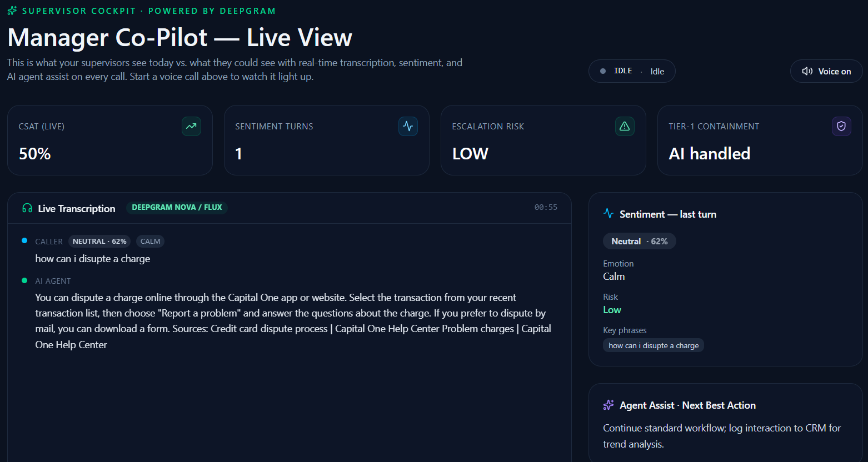Click the SUPERVISOR COCKPIT header text
This screenshot has height=462, width=868.
79,11
